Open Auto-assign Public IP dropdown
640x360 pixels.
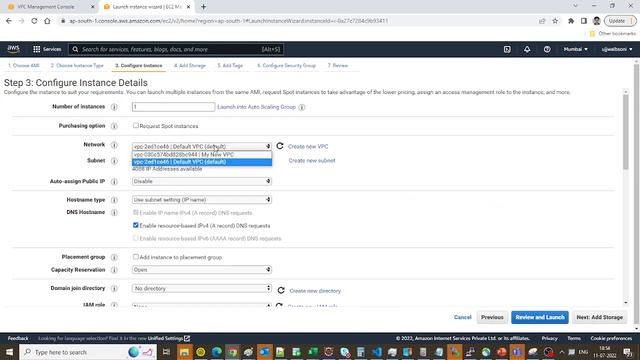tap(202, 181)
